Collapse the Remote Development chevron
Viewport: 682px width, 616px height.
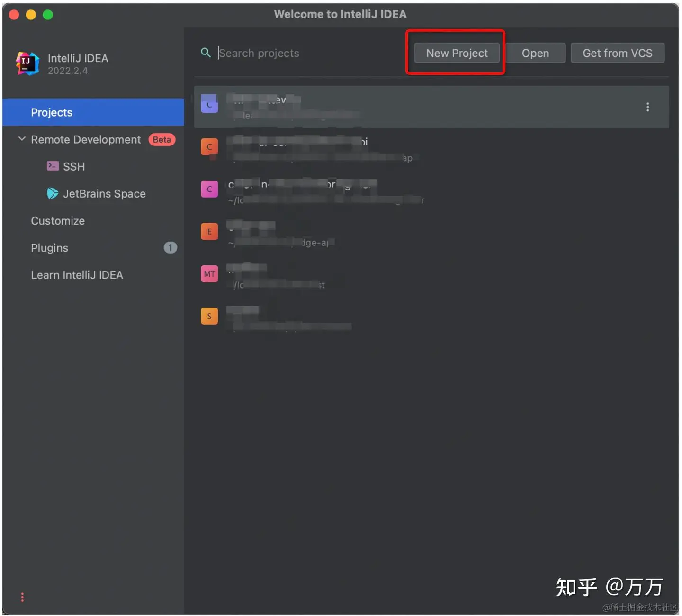[22, 139]
